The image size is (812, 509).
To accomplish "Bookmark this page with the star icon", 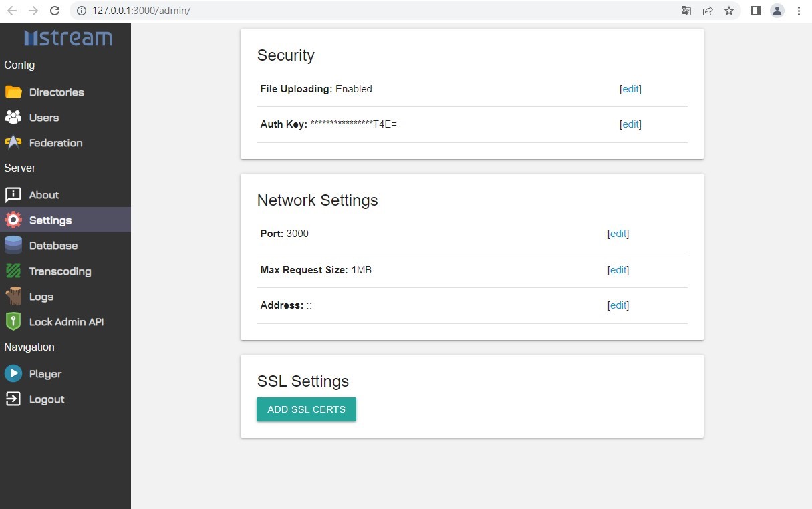I will click(729, 11).
